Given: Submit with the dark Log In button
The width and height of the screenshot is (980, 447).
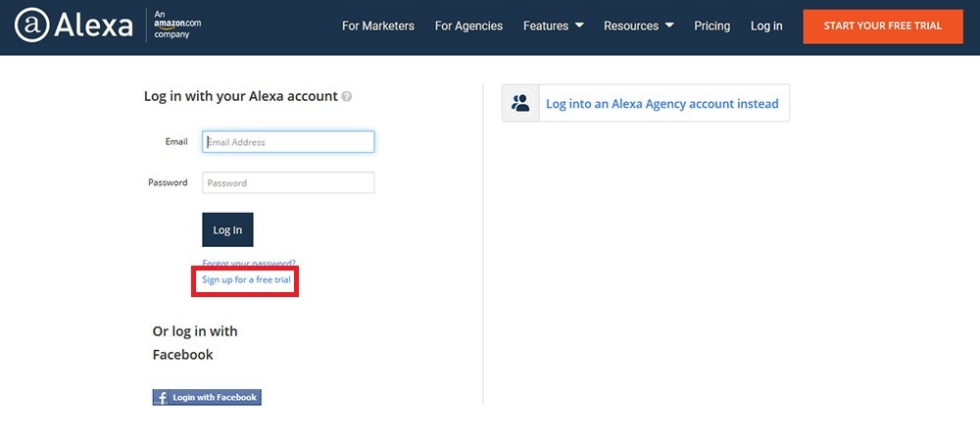Looking at the screenshot, I should pos(227,229).
